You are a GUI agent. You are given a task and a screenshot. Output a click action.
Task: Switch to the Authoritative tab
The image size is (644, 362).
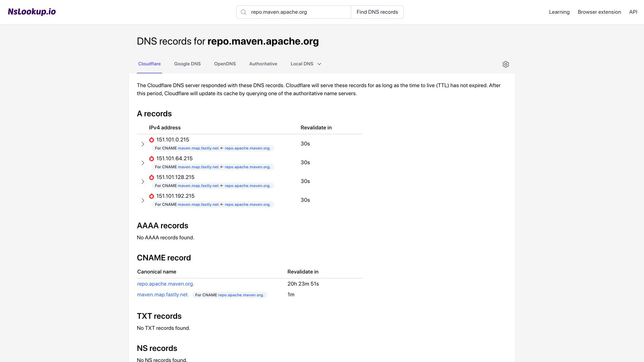pyautogui.click(x=263, y=64)
